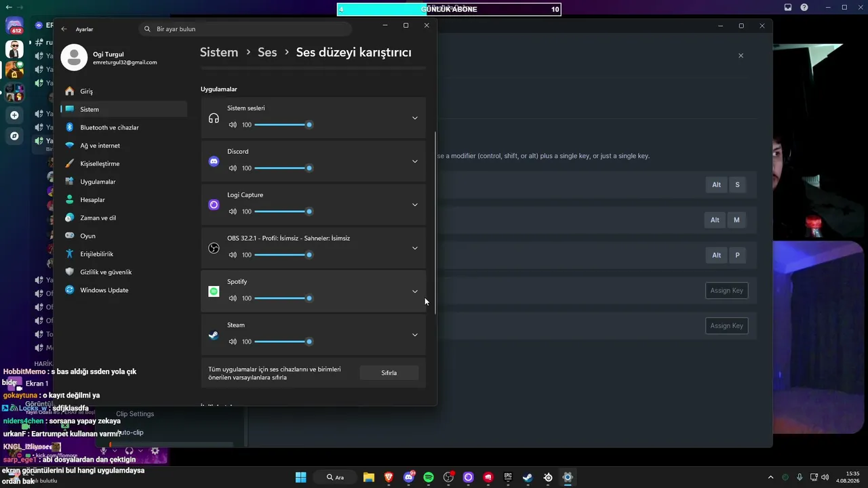Screen dimensions: 868x488
Task: Expand the Sistem sesleri mixer options
Action: point(415,118)
